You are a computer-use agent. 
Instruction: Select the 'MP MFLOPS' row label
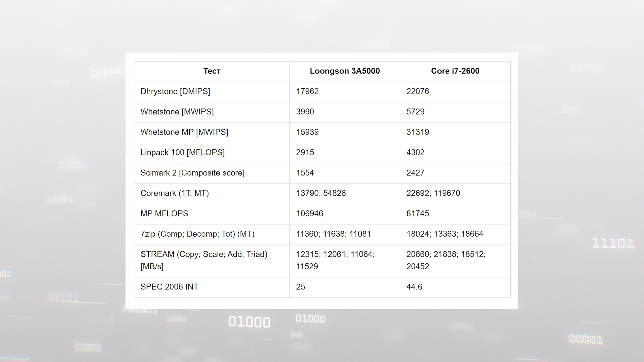(x=164, y=214)
